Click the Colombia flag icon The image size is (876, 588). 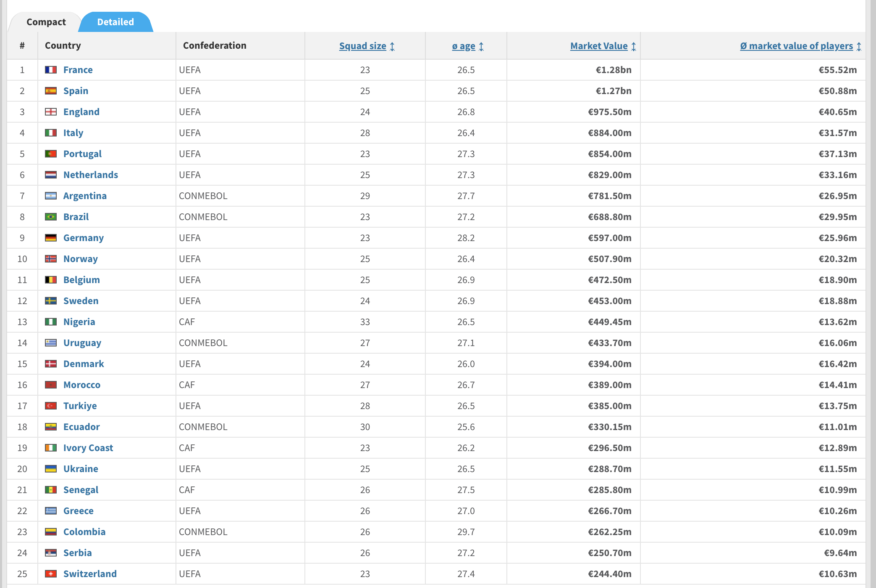pyautogui.click(x=51, y=532)
